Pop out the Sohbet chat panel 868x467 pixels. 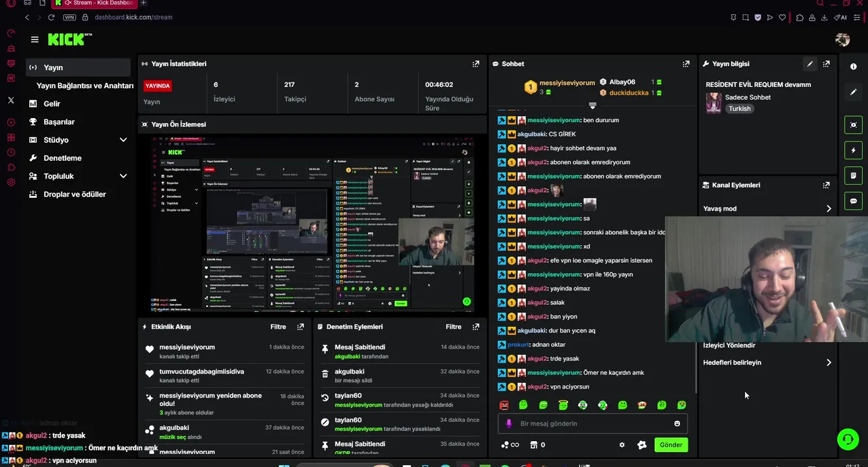(x=686, y=64)
